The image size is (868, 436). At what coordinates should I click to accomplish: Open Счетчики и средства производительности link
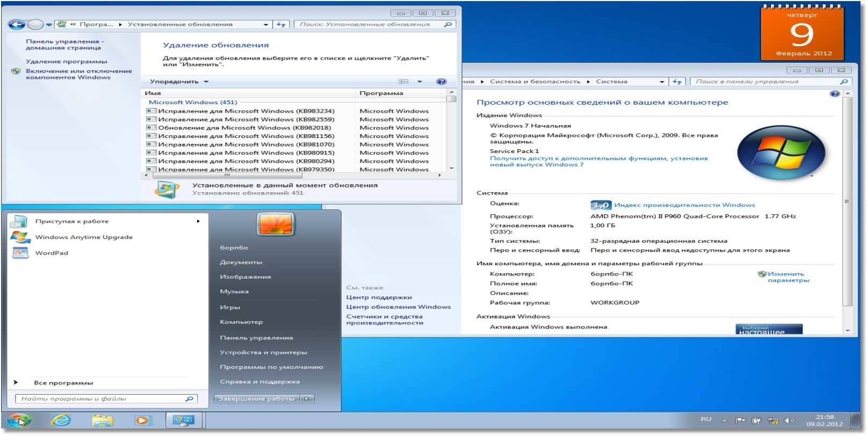pyautogui.click(x=385, y=319)
